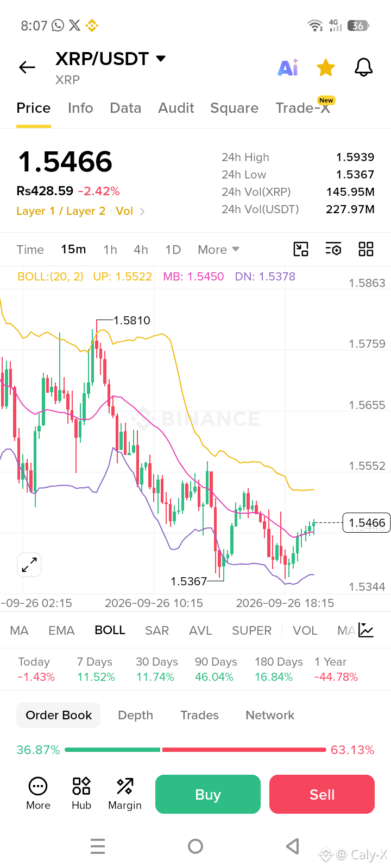391x868 pixels.
Task: Expand chart to fullscreen
Action: coord(29,565)
